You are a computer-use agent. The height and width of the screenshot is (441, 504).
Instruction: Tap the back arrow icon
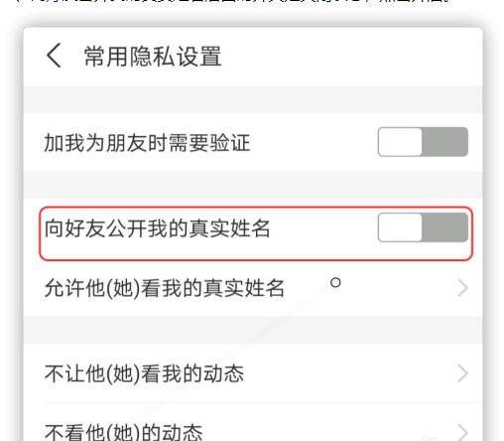tap(54, 56)
